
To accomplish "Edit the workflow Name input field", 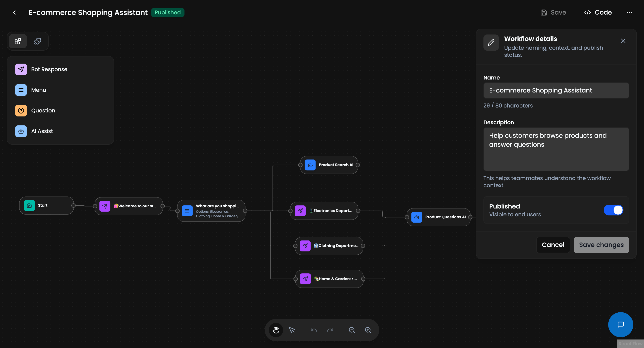I will pyautogui.click(x=556, y=90).
